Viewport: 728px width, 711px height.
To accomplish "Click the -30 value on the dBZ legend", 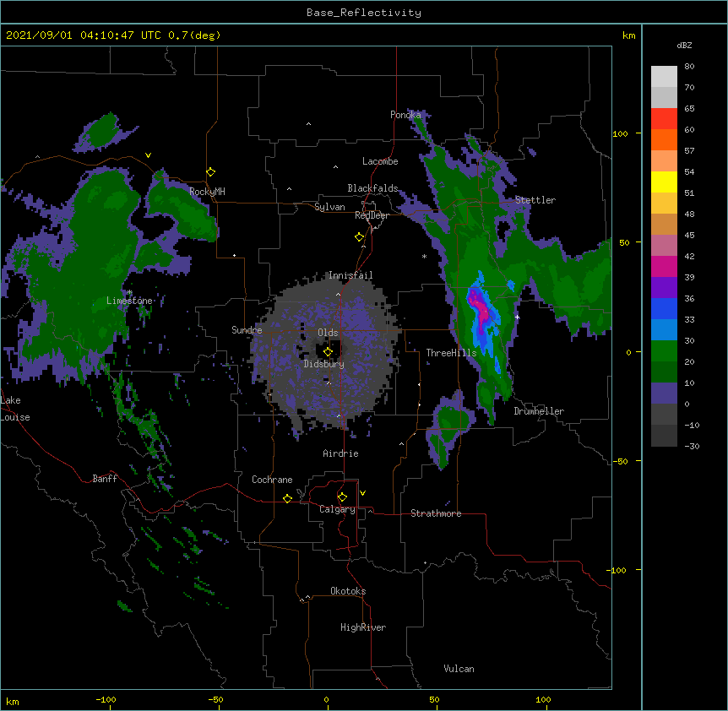I will 692,446.
